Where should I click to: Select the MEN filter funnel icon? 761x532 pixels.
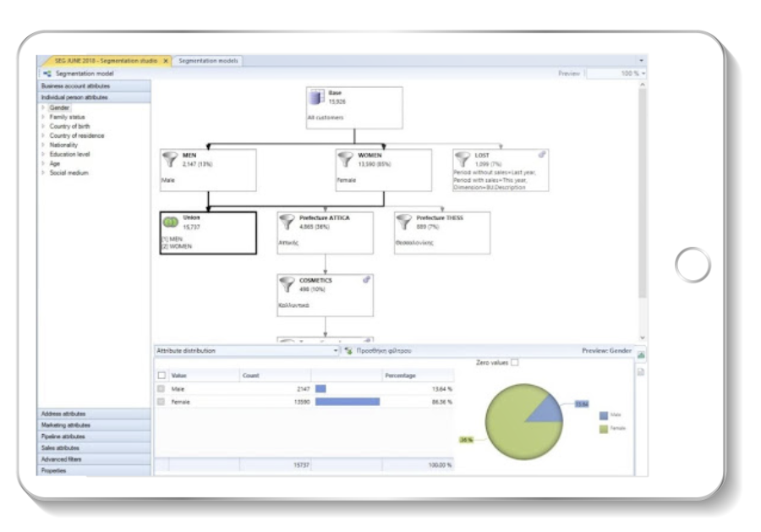(171, 160)
